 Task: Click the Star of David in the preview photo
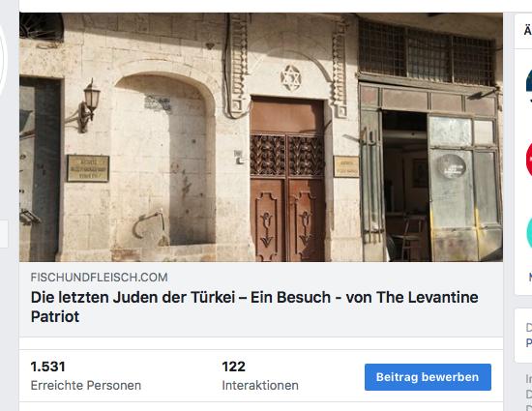coord(291,78)
